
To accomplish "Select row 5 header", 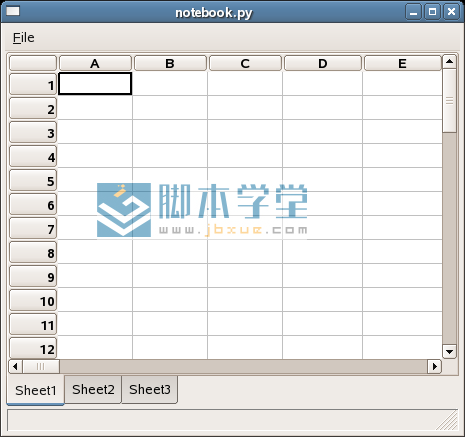I will pyautogui.click(x=33, y=180).
